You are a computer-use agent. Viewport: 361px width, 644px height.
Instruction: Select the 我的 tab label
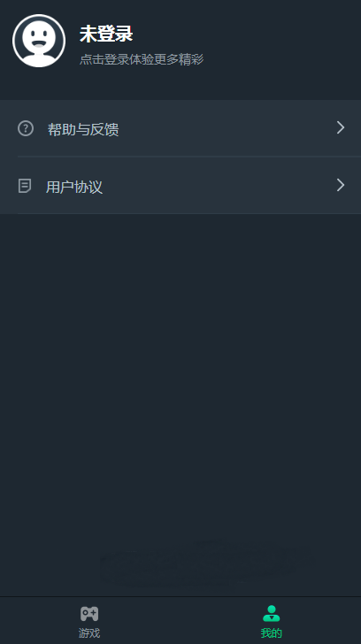coord(271,632)
